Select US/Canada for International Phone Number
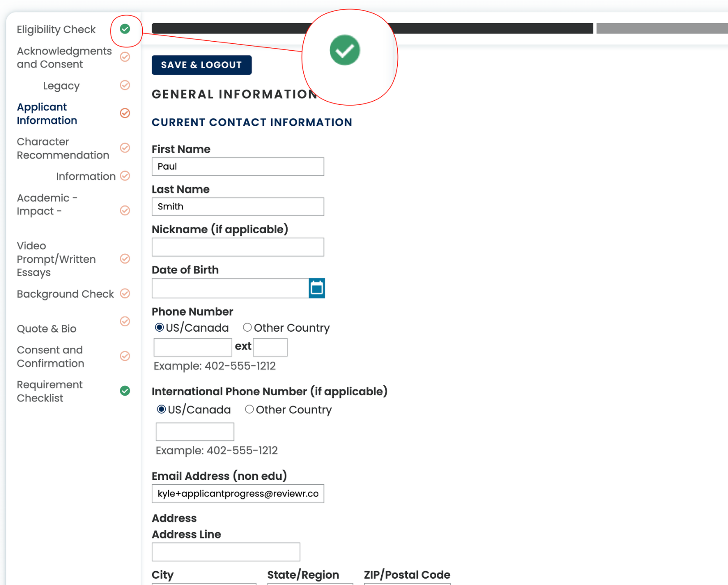Screen dimensions: 728x585 pyautogui.click(x=161, y=409)
